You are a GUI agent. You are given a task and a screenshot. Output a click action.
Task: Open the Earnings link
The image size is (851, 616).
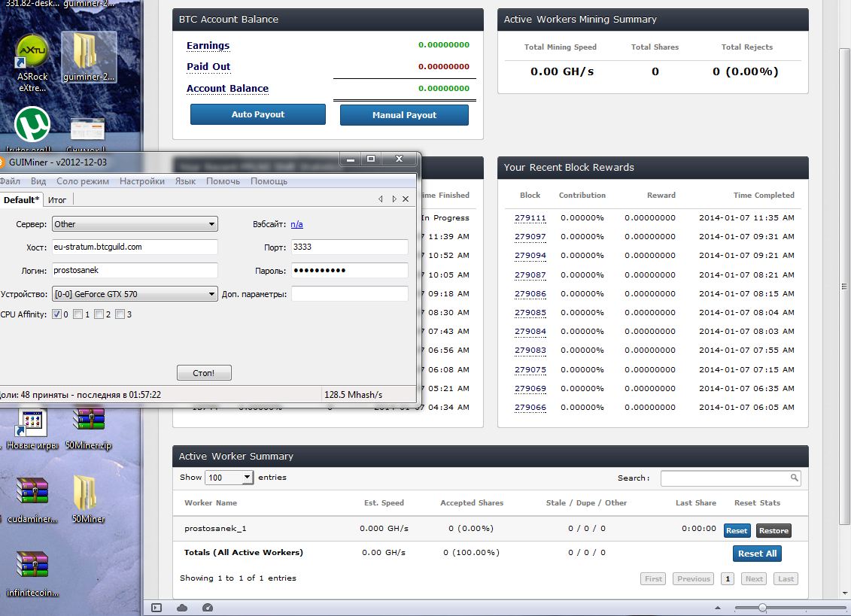tap(208, 46)
